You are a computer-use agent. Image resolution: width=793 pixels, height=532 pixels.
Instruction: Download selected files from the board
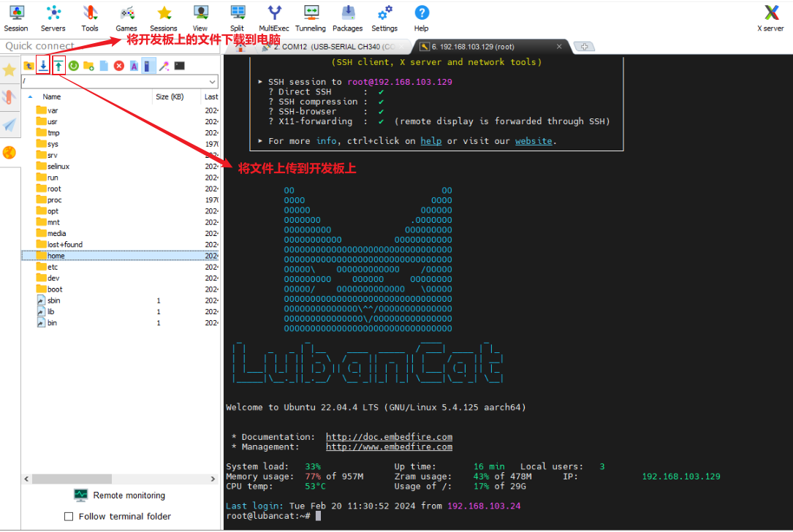(x=44, y=66)
